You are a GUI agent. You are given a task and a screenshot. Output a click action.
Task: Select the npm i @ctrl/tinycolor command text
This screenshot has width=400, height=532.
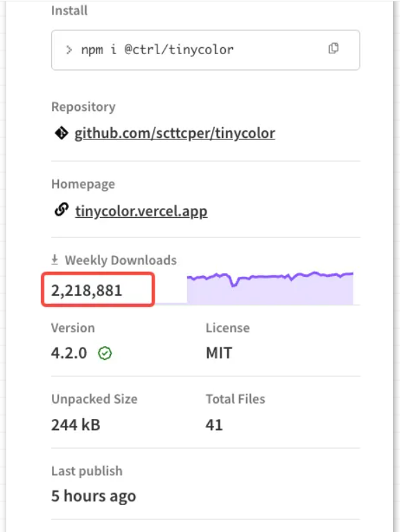click(157, 50)
